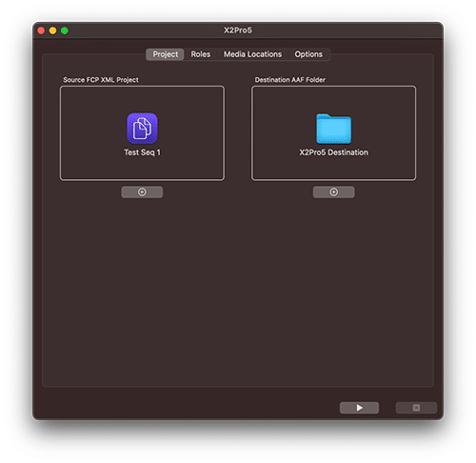Choose a destination folder using the button below X2Pro5 Destination
Image resolution: width=476 pixels, height=463 pixels.
tap(333, 192)
